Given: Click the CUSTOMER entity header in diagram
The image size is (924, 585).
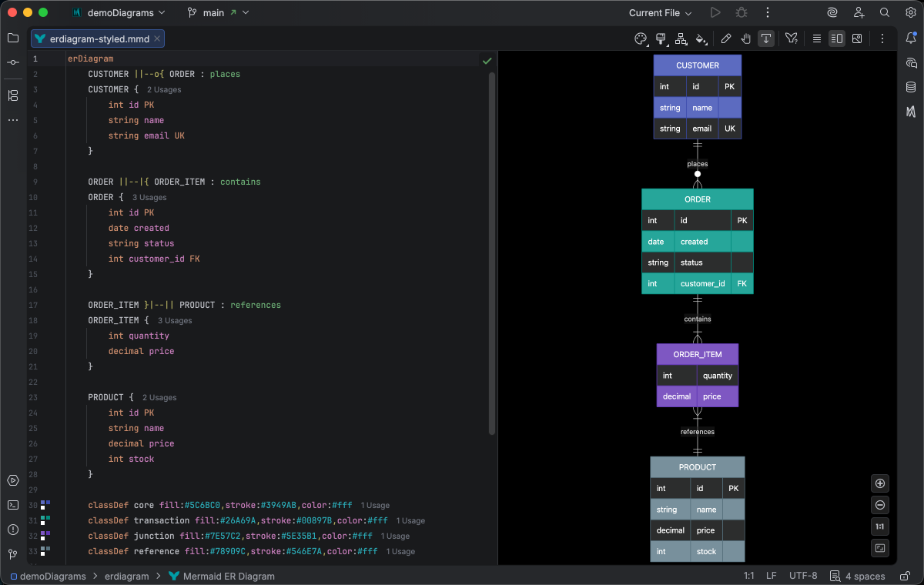Looking at the screenshot, I should [698, 65].
